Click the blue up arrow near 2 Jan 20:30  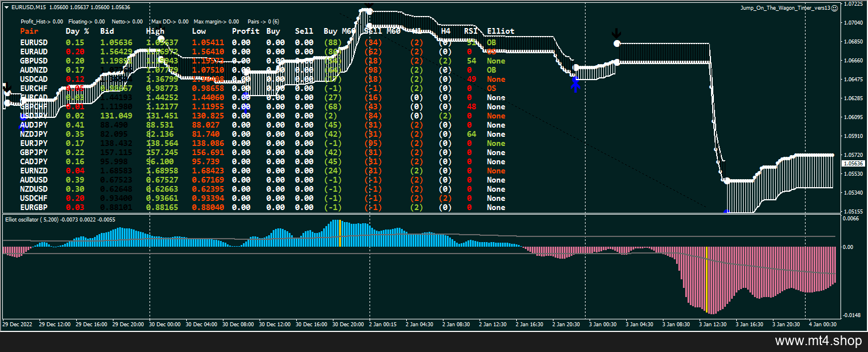(x=575, y=85)
